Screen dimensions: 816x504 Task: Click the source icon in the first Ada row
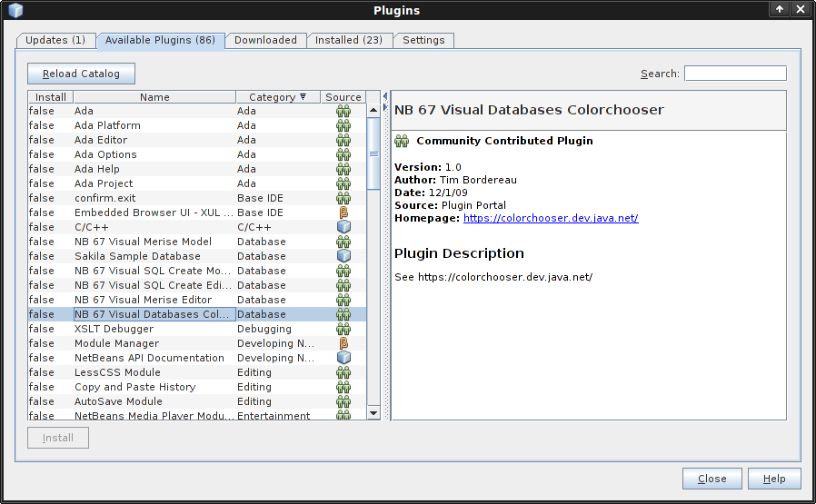pyautogui.click(x=343, y=111)
